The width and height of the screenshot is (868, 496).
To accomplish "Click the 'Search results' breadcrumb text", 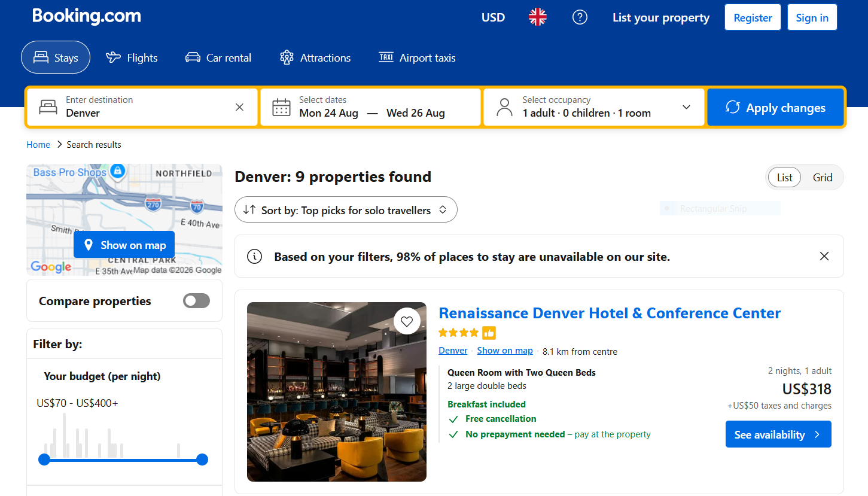I will 94,144.
